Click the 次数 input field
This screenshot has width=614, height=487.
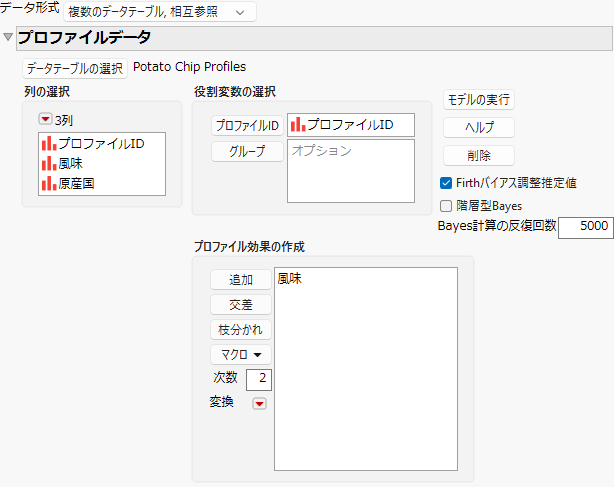259,379
